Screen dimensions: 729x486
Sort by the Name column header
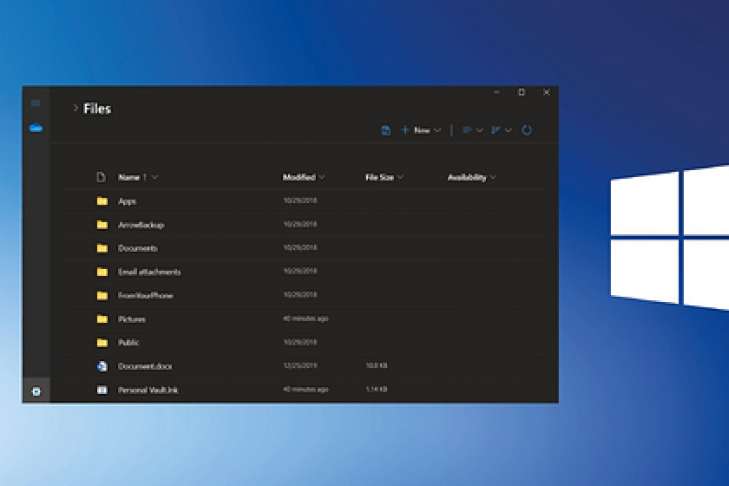click(129, 177)
